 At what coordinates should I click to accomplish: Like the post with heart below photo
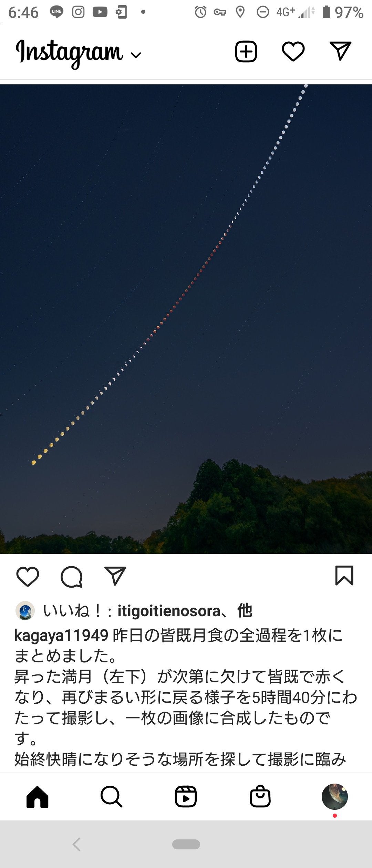click(28, 576)
